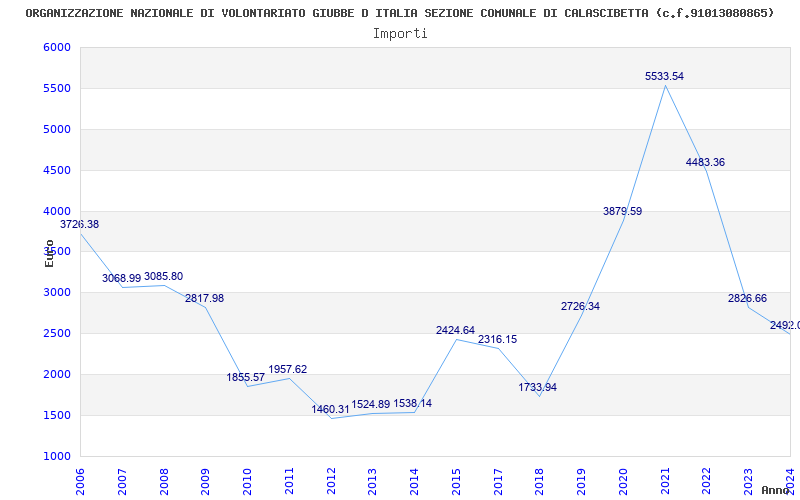Click the y-axis value 4000

[x=57, y=211]
